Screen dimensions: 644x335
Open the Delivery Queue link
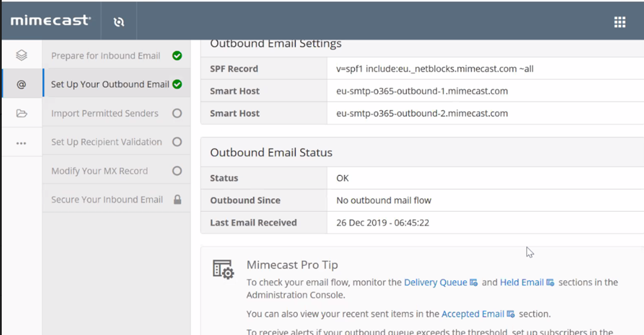435,282
